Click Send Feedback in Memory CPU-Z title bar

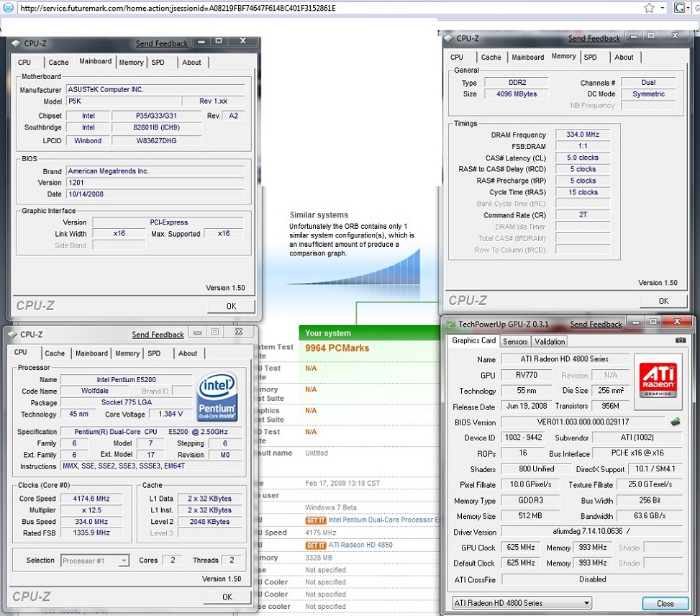(594, 39)
